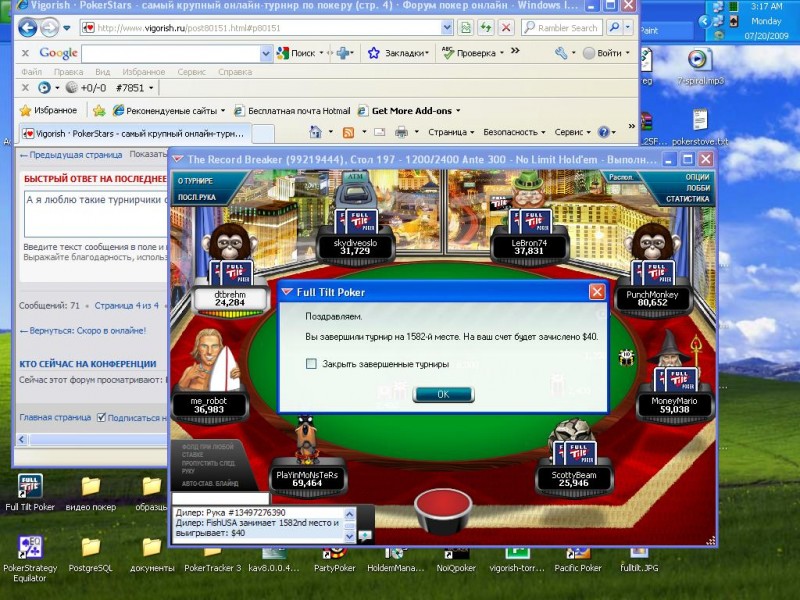The width and height of the screenshot is (800, 600).
Task: Click the printer icon in the toolbar
Action: click(402, 133)
